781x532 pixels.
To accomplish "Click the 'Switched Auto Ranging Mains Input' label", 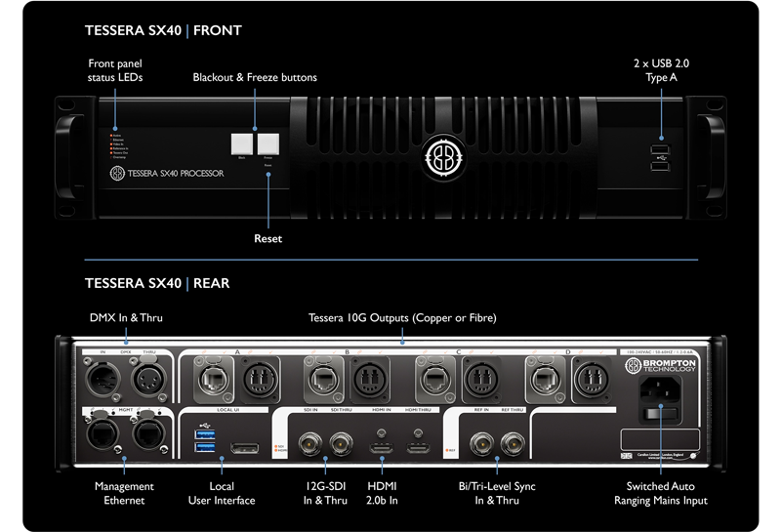I will [661, 493].
